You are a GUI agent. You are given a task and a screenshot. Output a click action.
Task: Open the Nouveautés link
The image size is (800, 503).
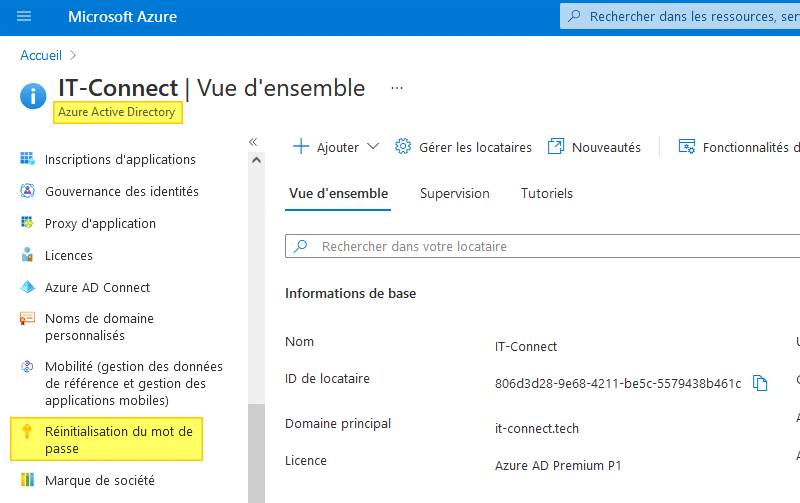click(x=595, y=147)
